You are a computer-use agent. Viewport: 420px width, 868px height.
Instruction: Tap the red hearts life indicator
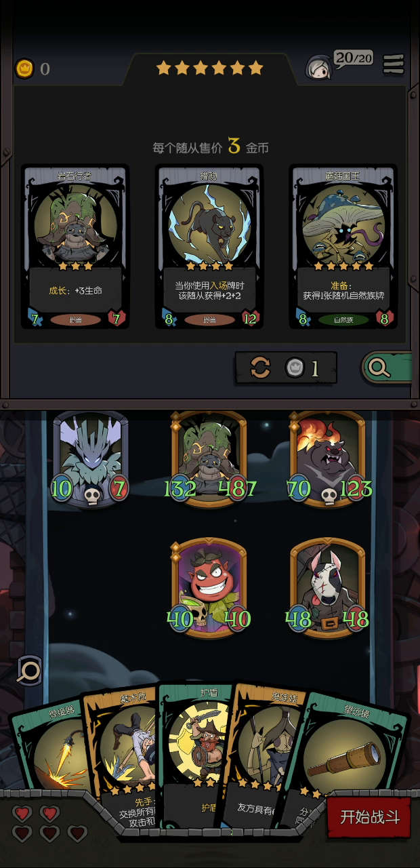49,823
